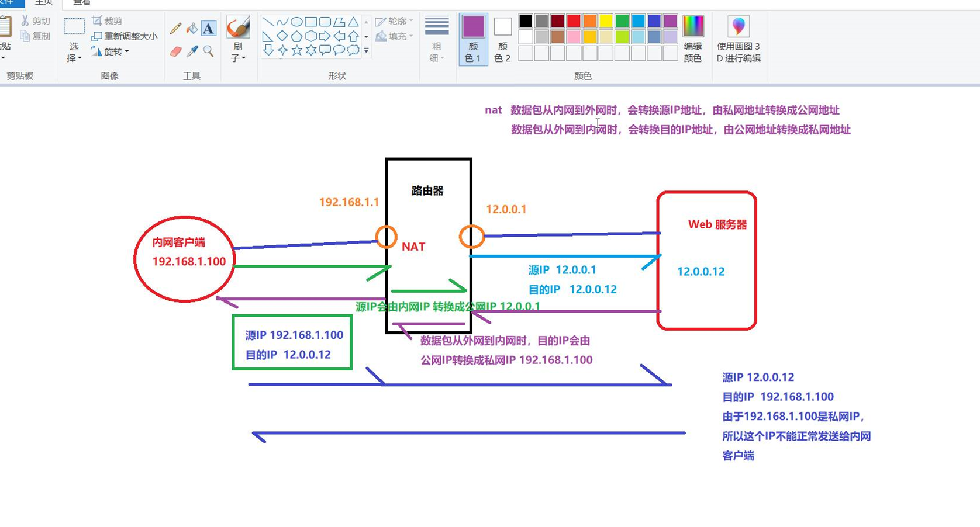The image size is (980, 527).
Task: Choose the Rounded rectangle shape
Action: (x=325, y=22)
